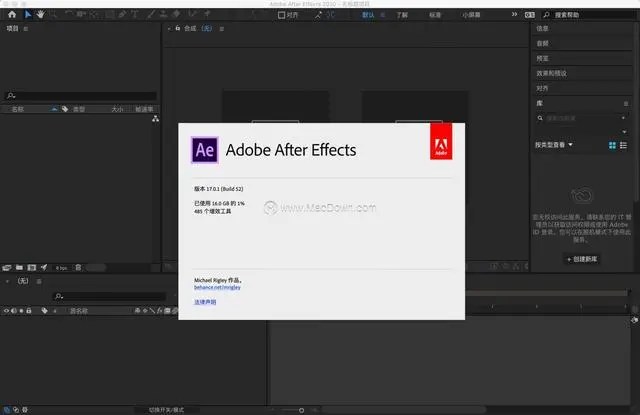The image size is (640, 415).
Task: Switch to the 标准 workspace tab
Action: tap(435, 15)
